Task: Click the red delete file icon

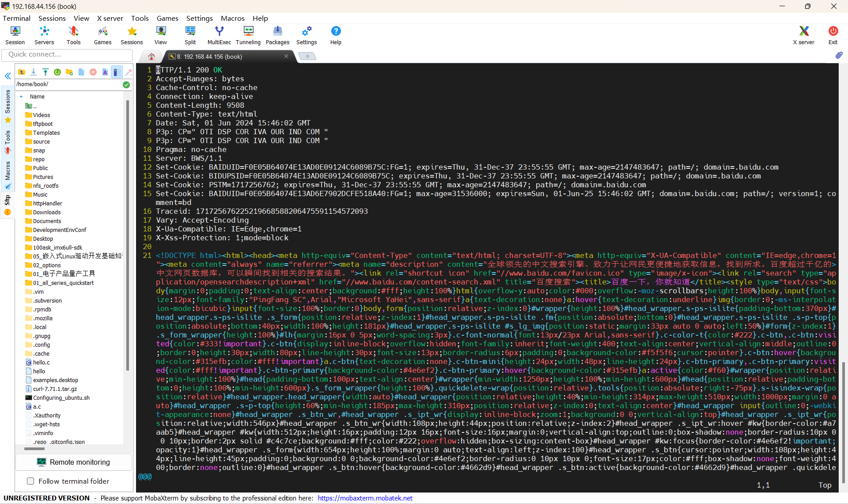Action: [x=93, y=72]
